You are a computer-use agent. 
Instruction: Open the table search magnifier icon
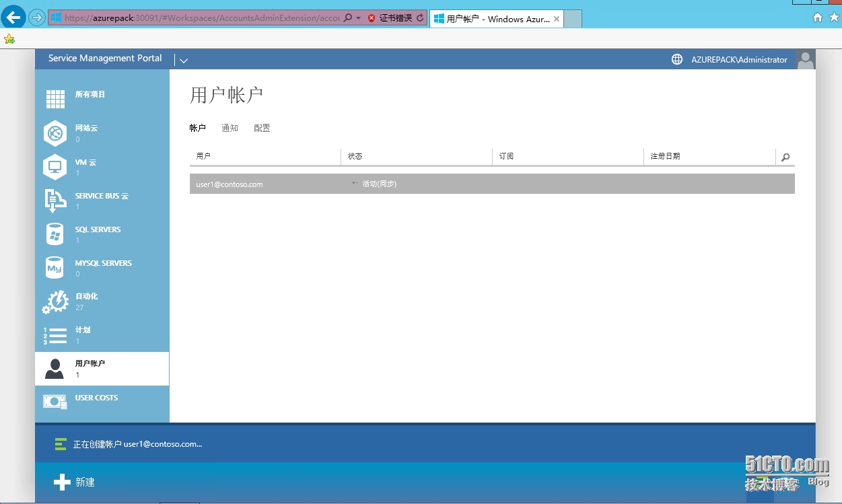click(785, 157)
